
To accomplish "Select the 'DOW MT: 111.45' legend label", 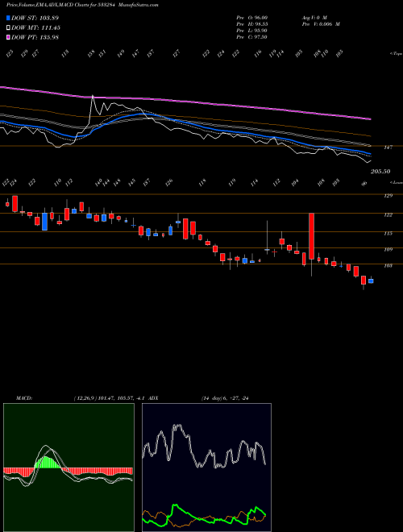I will [x=35, y=27].
